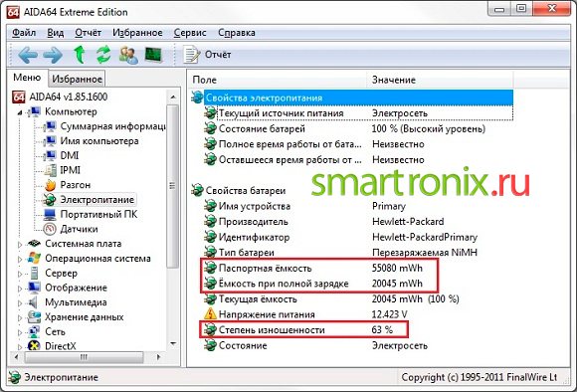Expand the Сеть node
The height and width of the screenshot is (392, 577).
point(20,332)
